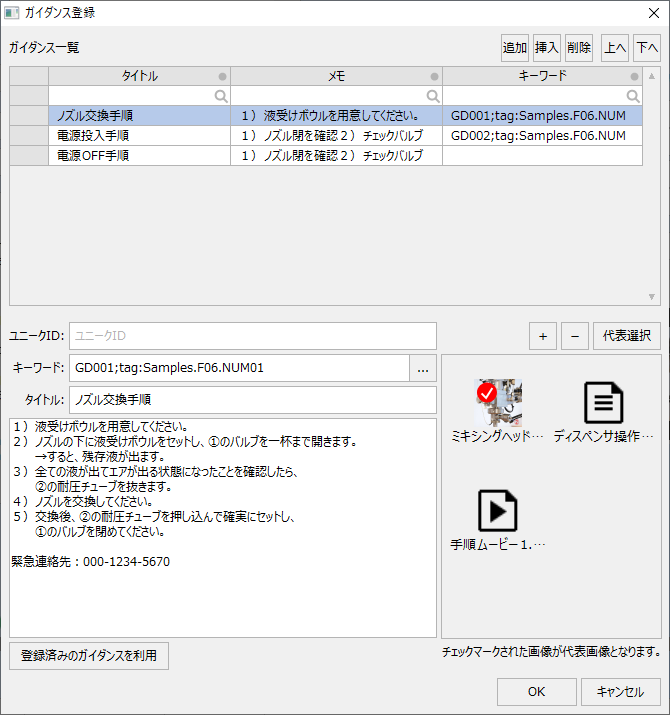670x715 pixels.
Task: Click into the memo procedure text area
Action: tap(223, 528)
